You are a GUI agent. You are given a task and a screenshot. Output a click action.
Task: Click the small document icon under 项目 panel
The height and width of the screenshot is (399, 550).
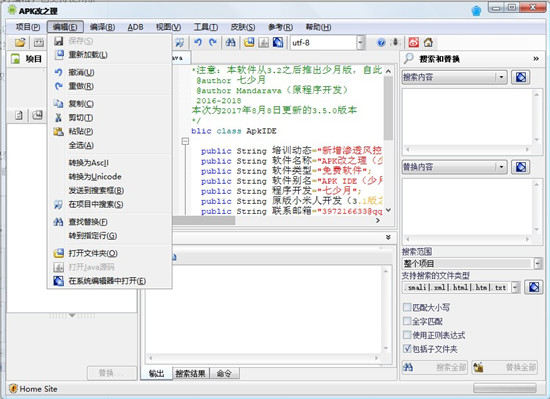tap(19, 115)
